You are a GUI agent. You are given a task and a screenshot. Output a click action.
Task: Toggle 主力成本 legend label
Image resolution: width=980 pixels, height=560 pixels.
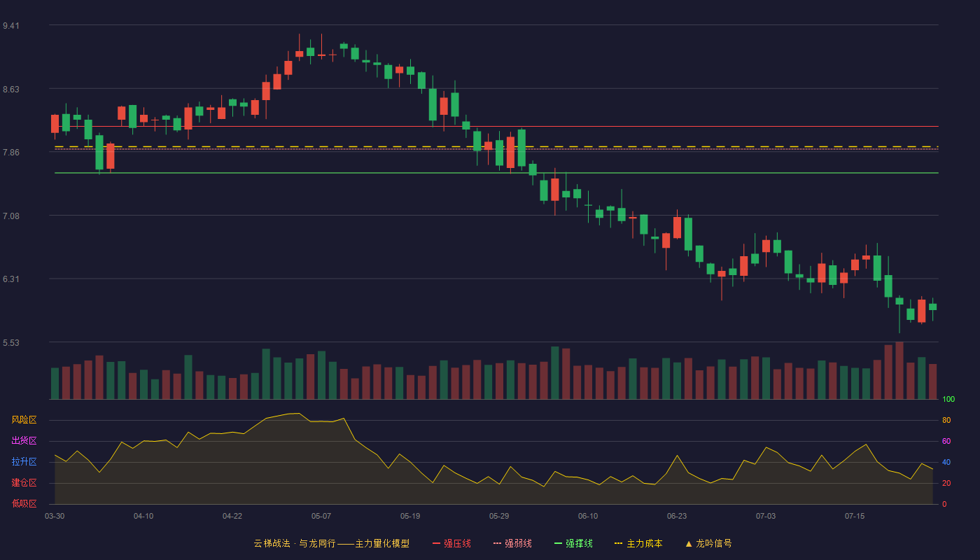click(644, 543)
